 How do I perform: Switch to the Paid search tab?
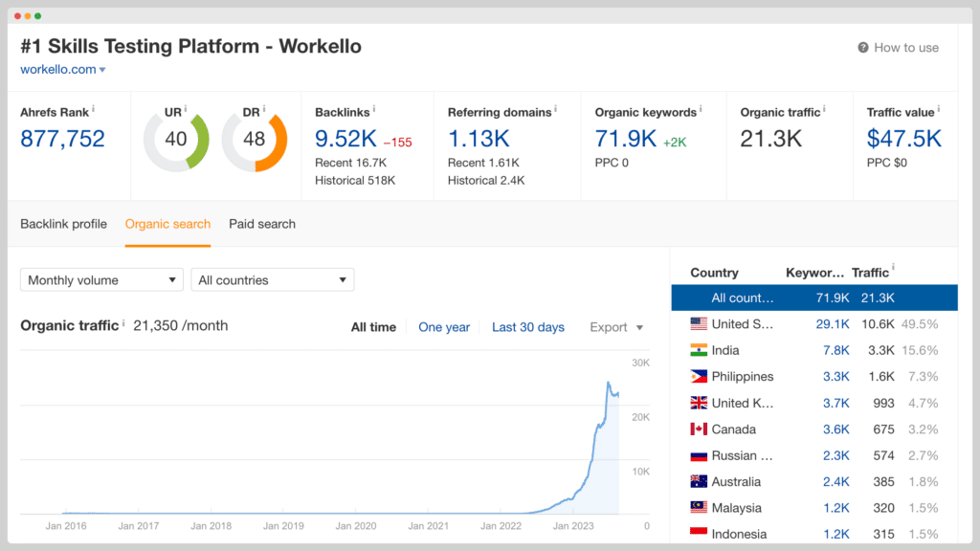click(262, 224)
